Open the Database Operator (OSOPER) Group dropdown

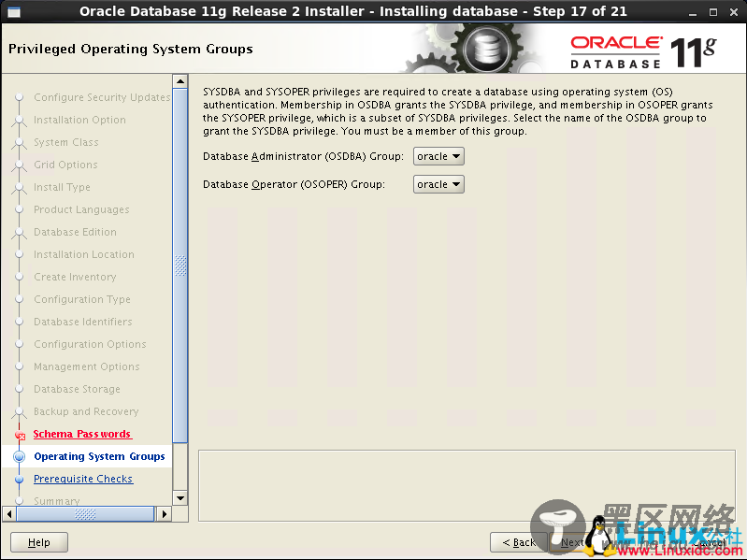tap(438, 184)
